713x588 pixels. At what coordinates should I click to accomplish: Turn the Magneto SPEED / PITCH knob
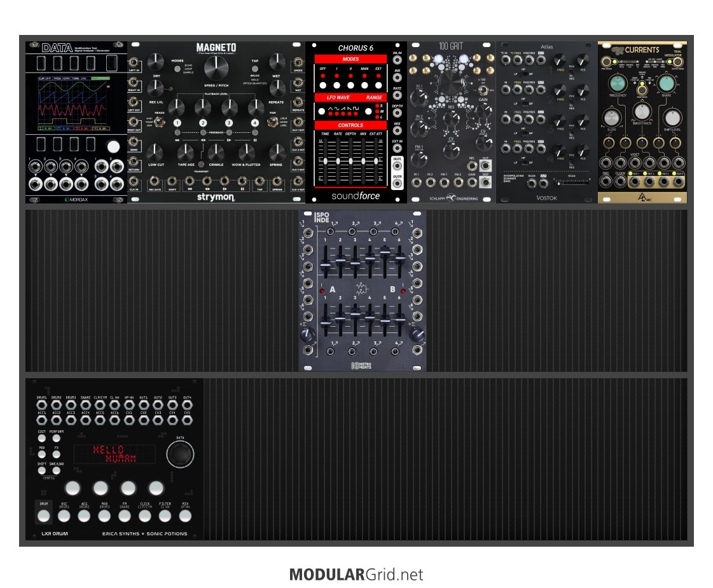click(216, 69)
